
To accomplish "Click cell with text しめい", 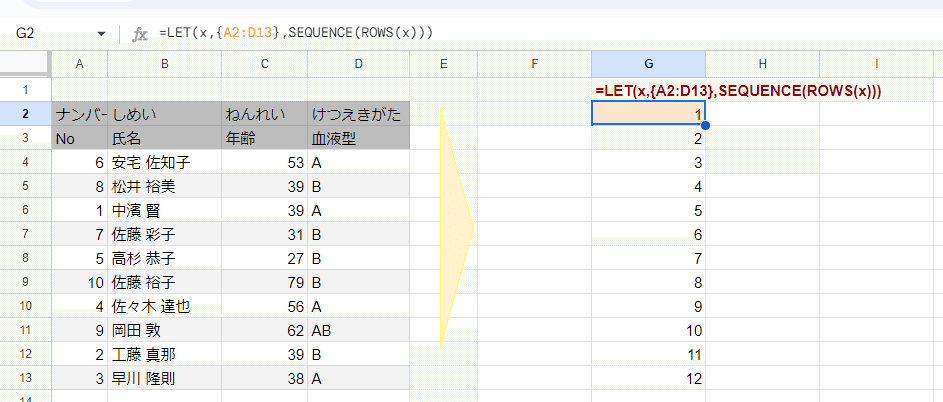I will pyautogui.click(x=165, y=114).
